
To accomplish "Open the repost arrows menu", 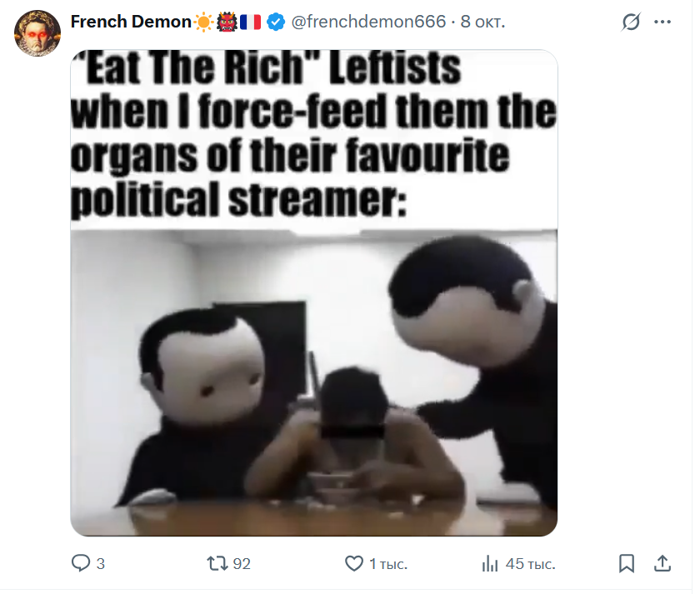I will point(217,563).
